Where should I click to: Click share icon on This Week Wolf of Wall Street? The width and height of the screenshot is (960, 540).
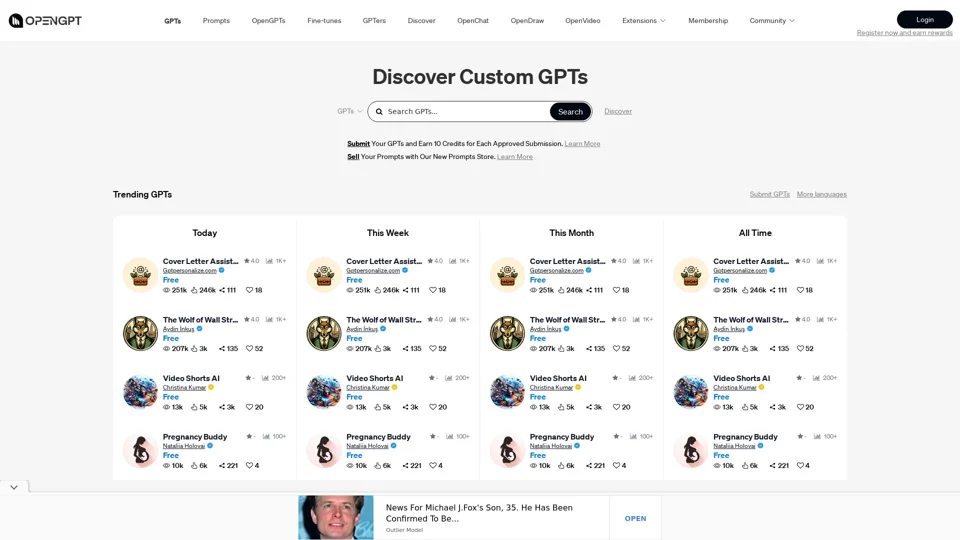pos(405,348)
